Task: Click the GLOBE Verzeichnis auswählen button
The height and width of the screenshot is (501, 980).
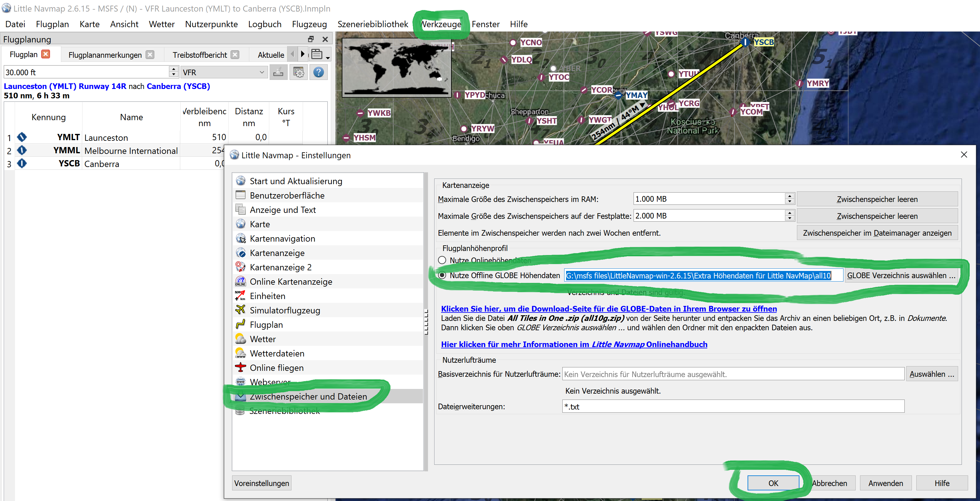Action: click(901, 275)
